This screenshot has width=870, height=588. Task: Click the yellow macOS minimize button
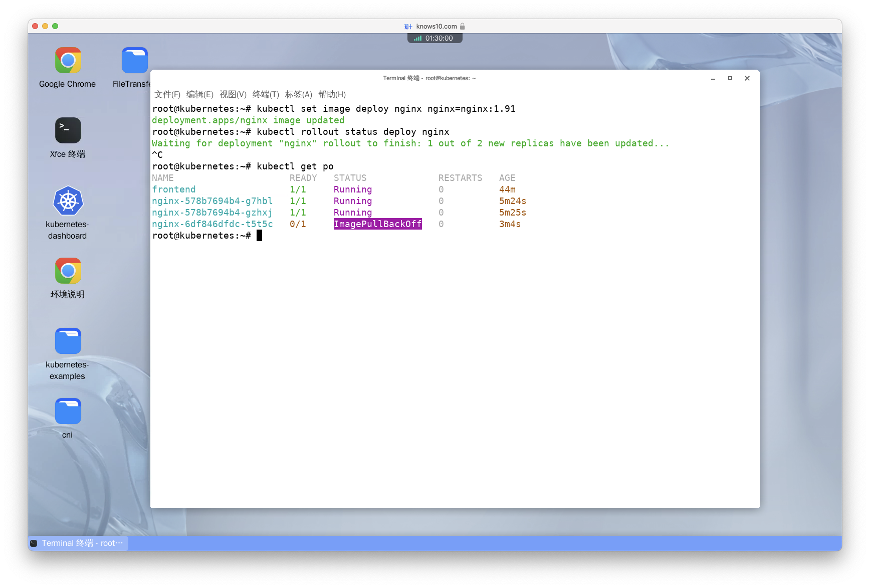[x=45, y=26]
